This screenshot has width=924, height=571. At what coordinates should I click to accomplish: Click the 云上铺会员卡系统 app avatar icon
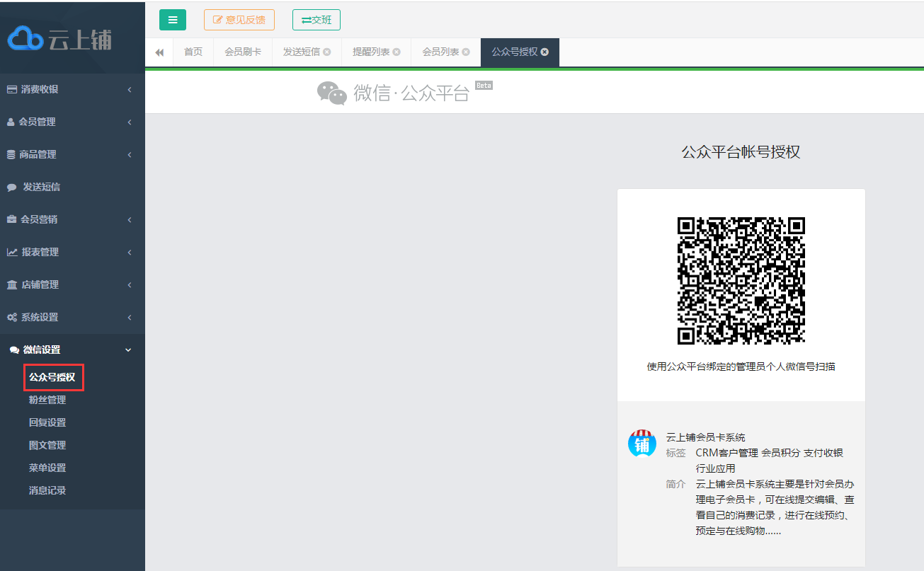click(642, 444)
